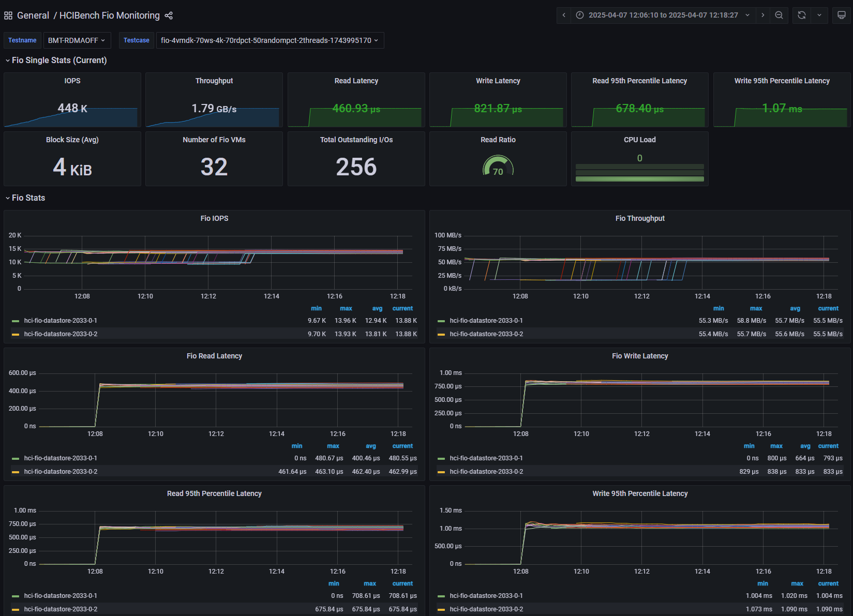The width and height of the screenshot is (853, 616).
Task: Open the BMT-RDMAOFF testname dropdown
Action: pos(77,40)
